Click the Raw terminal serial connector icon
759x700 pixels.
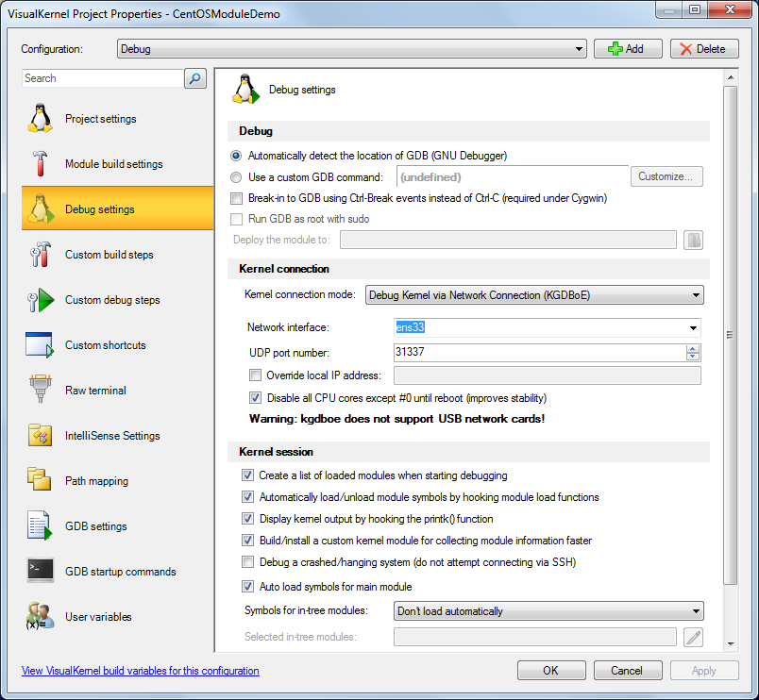[40, 390]
